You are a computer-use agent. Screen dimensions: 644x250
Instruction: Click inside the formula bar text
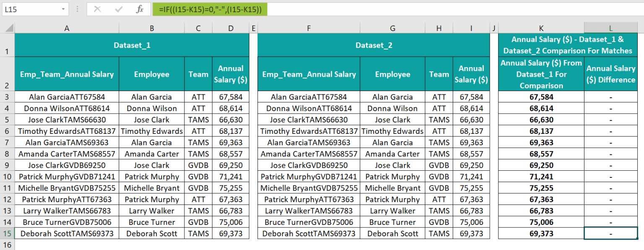(210, 9)
